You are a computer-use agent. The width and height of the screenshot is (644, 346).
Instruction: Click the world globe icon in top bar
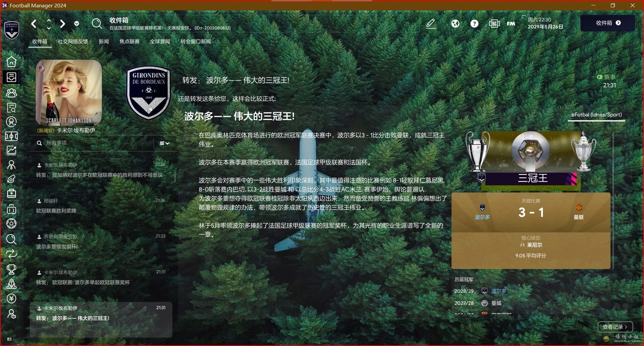455,23
